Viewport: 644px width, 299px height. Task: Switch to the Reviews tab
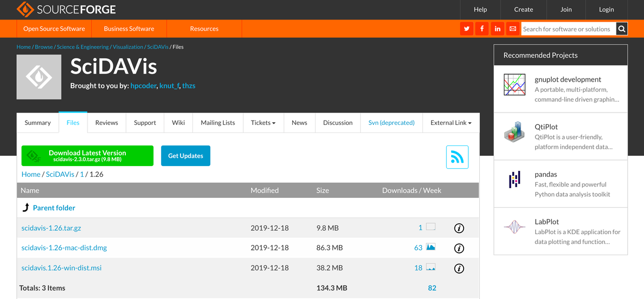[106, 123]
